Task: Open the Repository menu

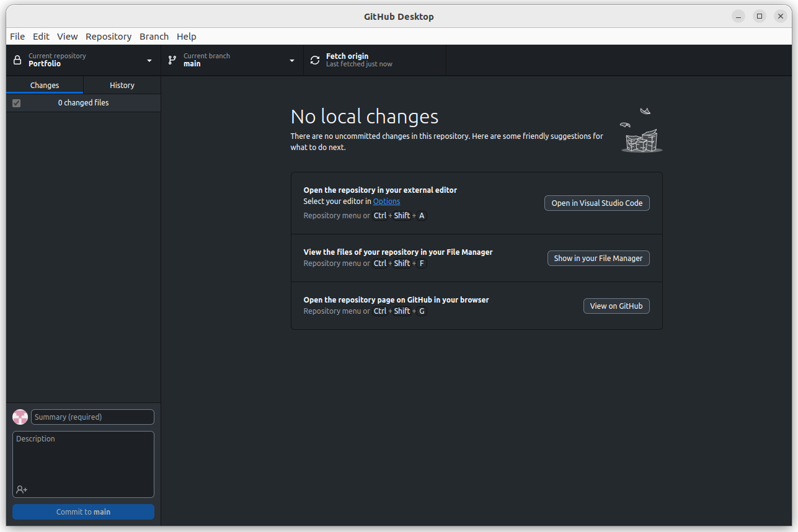Action: [x=109, y=37]
